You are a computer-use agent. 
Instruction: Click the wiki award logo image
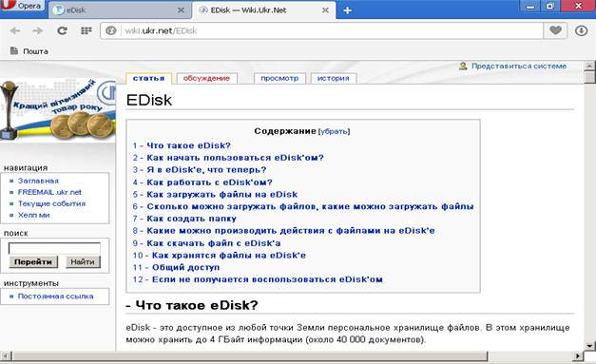[58, 110]
